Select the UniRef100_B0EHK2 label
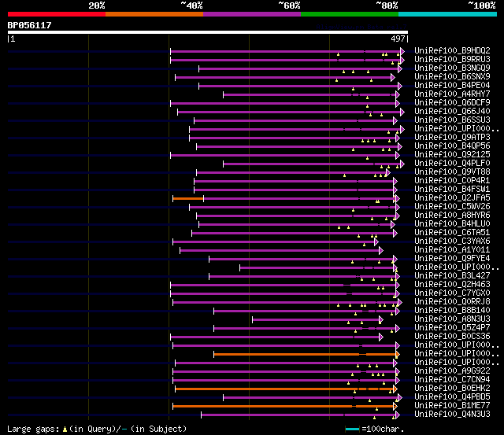504x435 pixels. [452, 389]
